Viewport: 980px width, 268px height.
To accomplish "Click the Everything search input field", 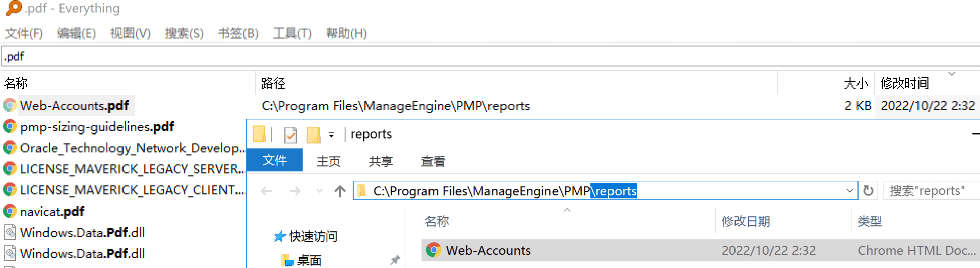I will (454, 56).
